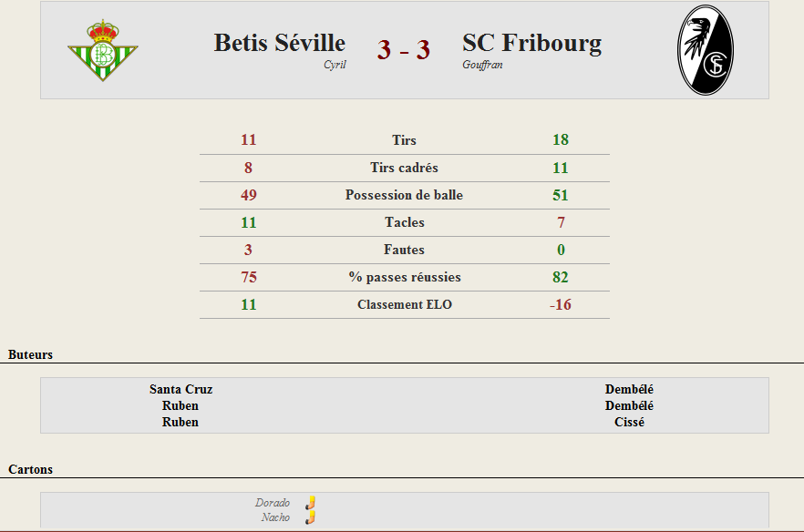Click the yellow card icon beside Nacho
This screenshot has height=532, width=804.
[310, 517]
